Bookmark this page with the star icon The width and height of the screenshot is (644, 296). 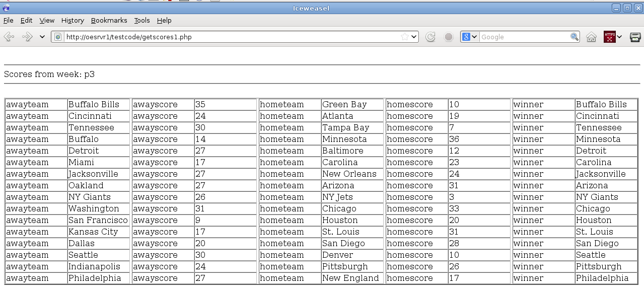tap(404, 37)
